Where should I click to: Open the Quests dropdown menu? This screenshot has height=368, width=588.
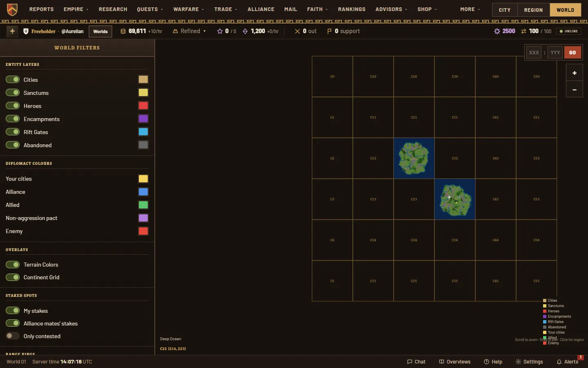coord(150,9)
